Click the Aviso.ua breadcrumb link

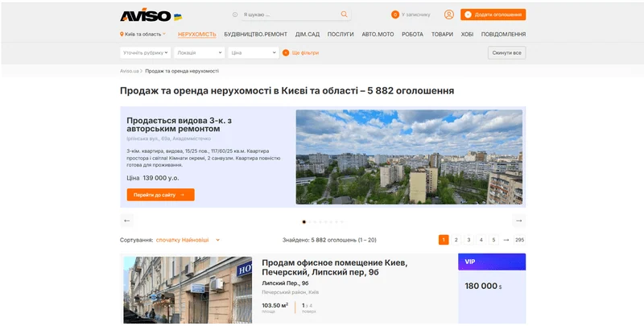click(130, 71)
